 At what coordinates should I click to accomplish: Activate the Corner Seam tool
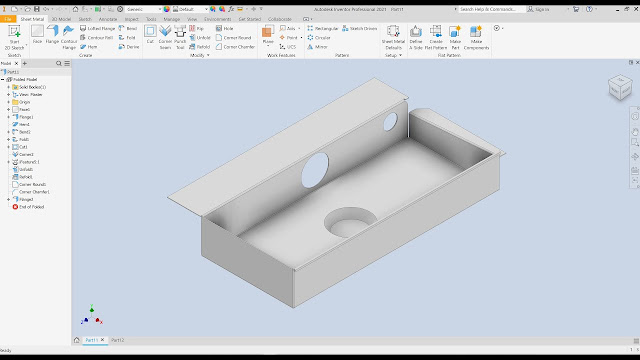coord(165,37)
